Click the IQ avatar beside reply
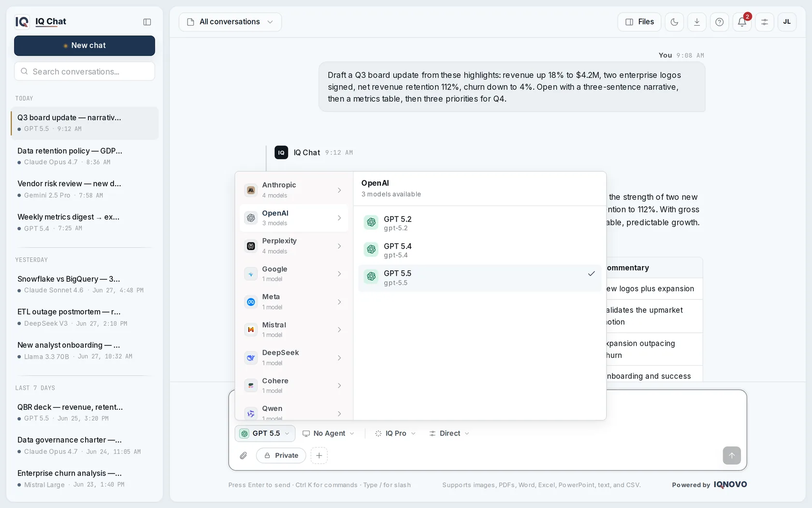The image size is (812, 508). pos(281,152)
